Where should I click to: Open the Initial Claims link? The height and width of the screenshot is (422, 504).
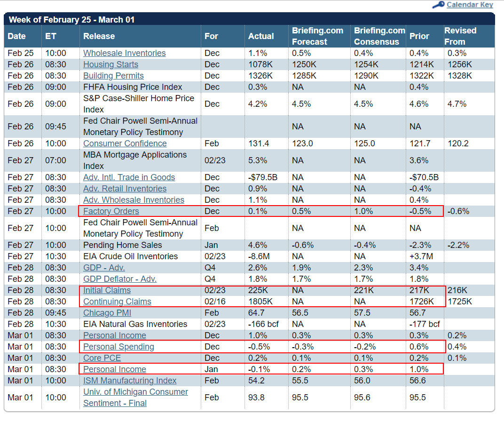tap(107, 290)
